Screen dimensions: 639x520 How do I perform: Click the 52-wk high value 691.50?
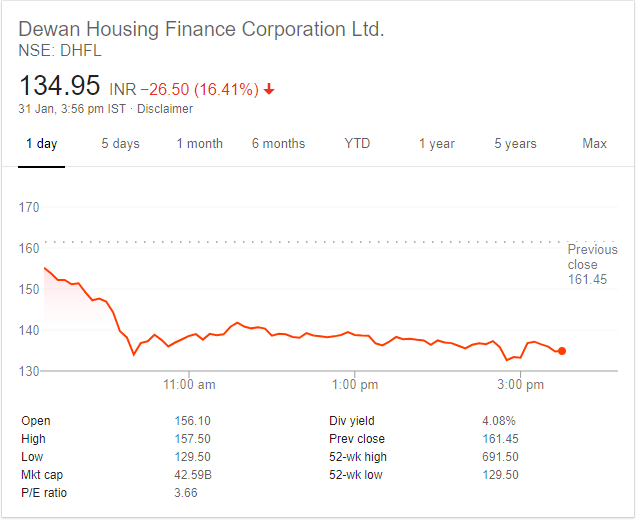click(x=500, y=457)
